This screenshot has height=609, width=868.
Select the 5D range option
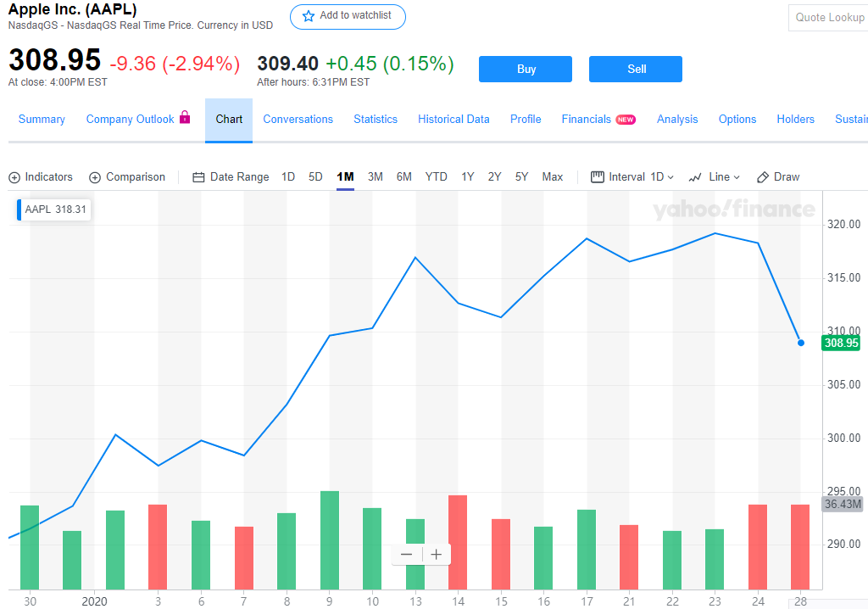[315, 177]
